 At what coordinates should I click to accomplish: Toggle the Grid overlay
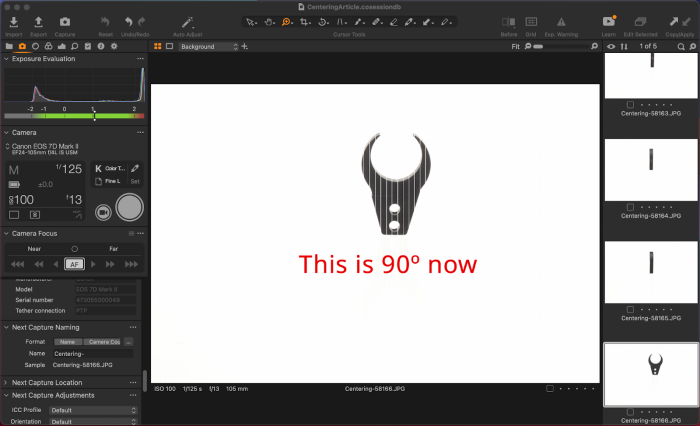pos(531,22)
